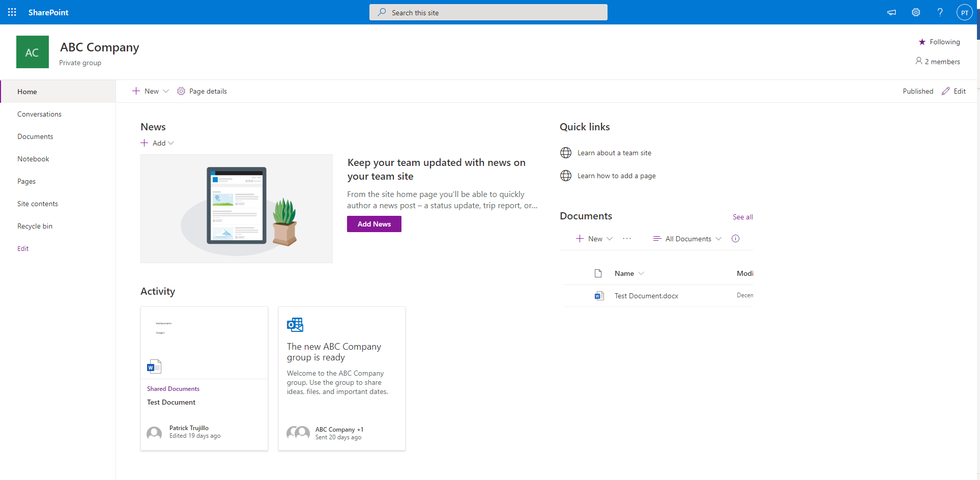Click the Add News button
Image resolution: width=980 pixels, height=480 pixels.
[x=374, y=224]
